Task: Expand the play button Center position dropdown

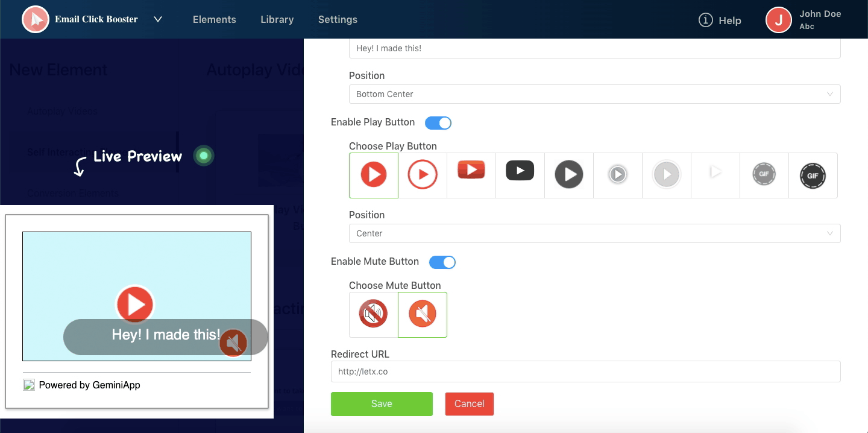Action: tap(594, 233)
